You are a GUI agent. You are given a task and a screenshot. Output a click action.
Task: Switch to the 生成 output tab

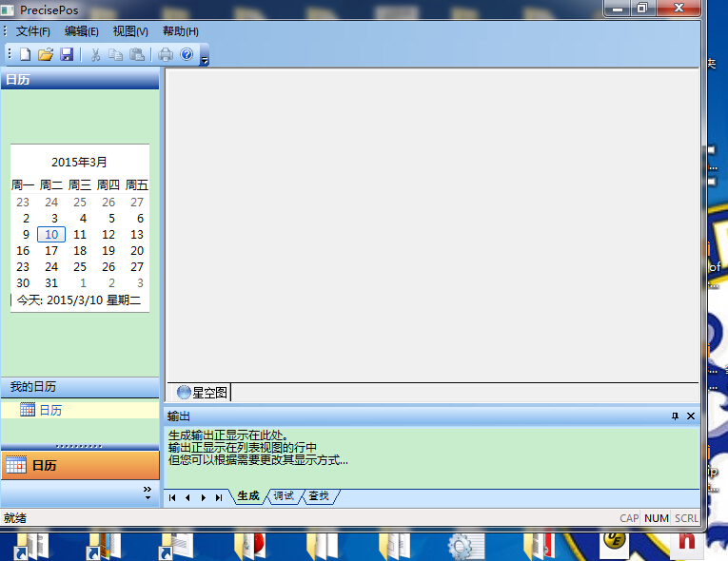[x=248, y=496]
